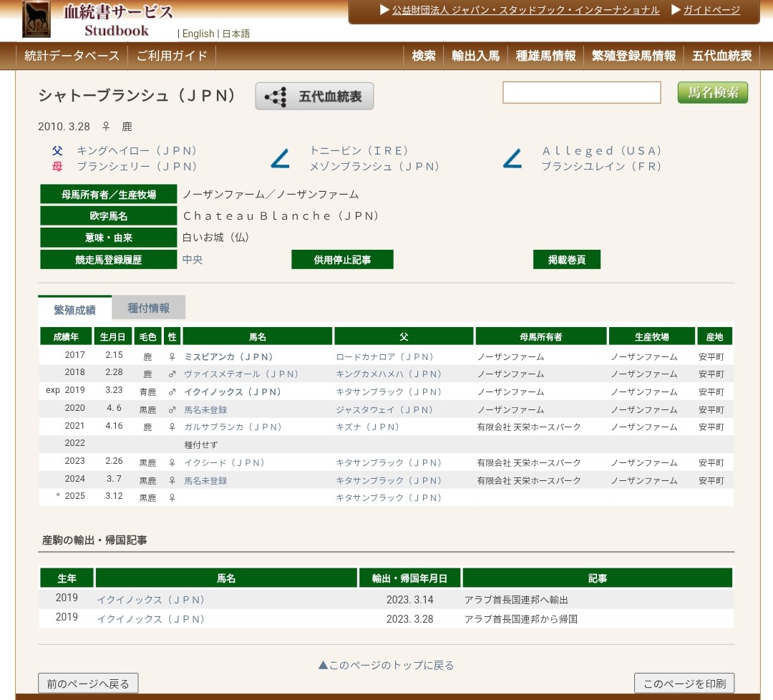Open イクイノックス in the breeding results table
Screen dimensions: 773x700
233,392
